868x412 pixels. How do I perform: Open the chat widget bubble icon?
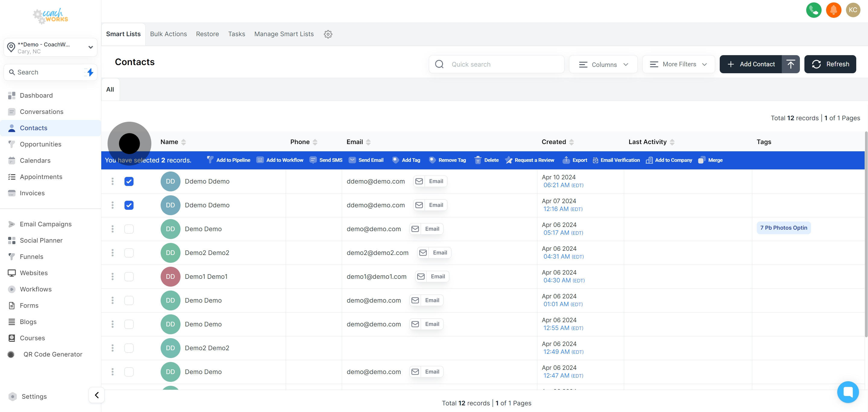[848, 392]
